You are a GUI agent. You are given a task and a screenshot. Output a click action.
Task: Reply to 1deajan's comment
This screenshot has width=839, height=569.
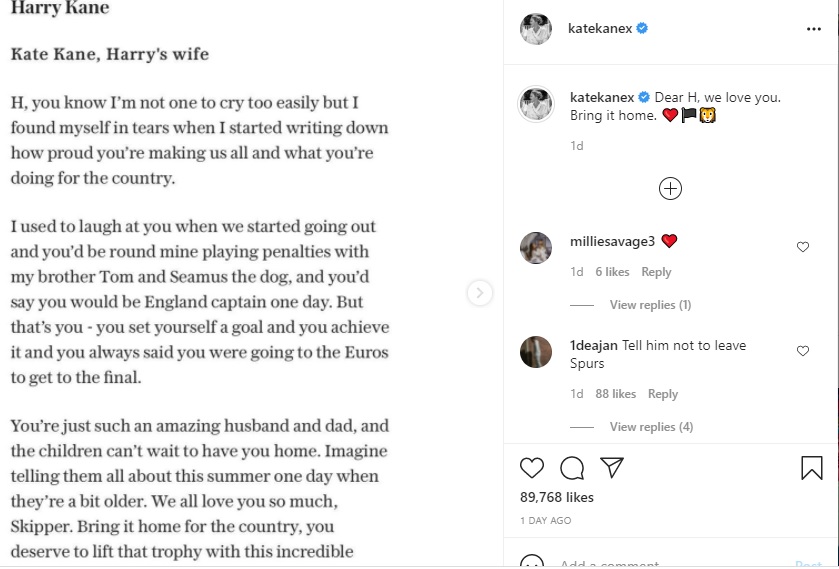point(663,394)
